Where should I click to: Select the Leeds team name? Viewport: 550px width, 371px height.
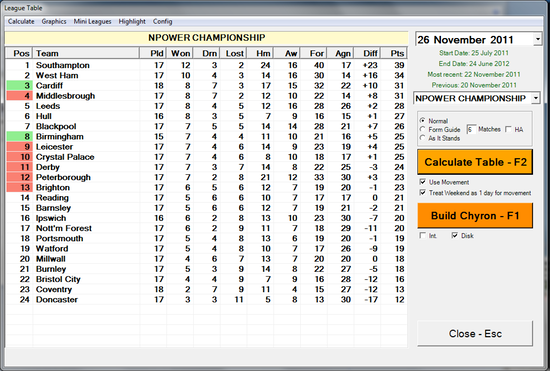(48, 106)
